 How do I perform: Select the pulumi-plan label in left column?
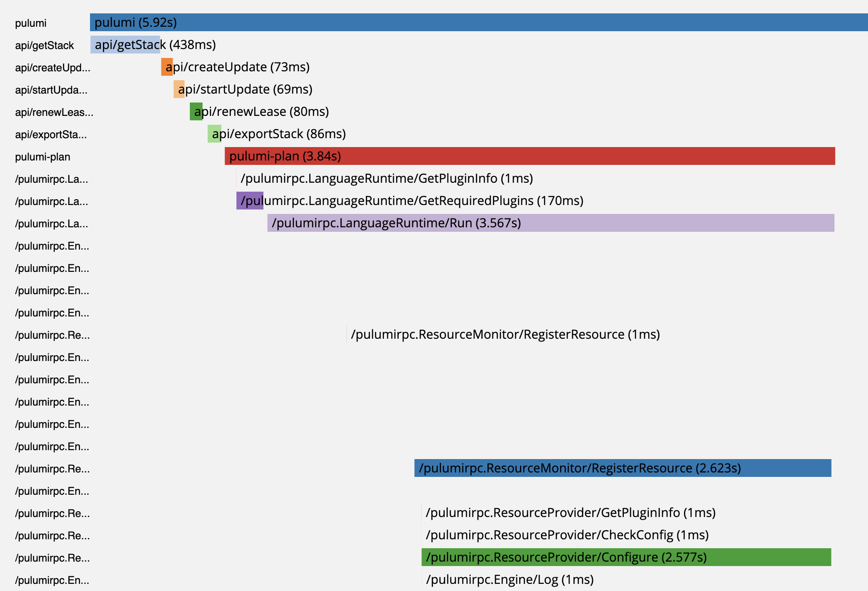(42, 157)
